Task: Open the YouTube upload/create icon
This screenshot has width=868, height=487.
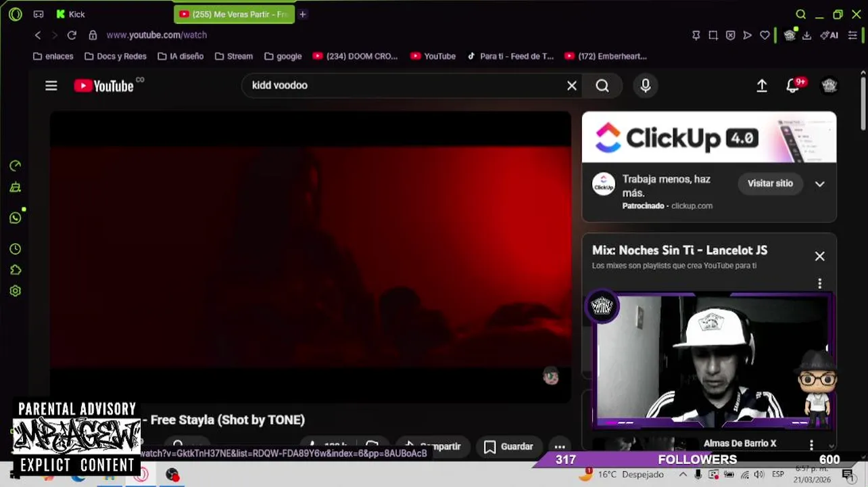Action: [x=762, y=86]
